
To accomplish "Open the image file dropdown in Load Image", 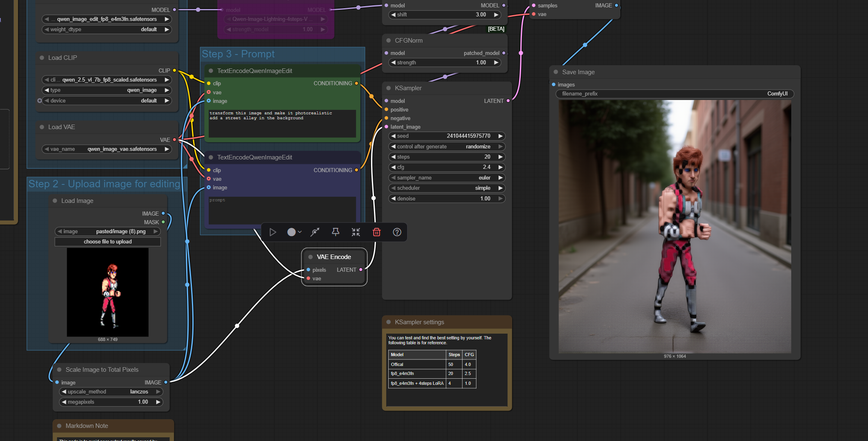I will click(x=108, y=232).
